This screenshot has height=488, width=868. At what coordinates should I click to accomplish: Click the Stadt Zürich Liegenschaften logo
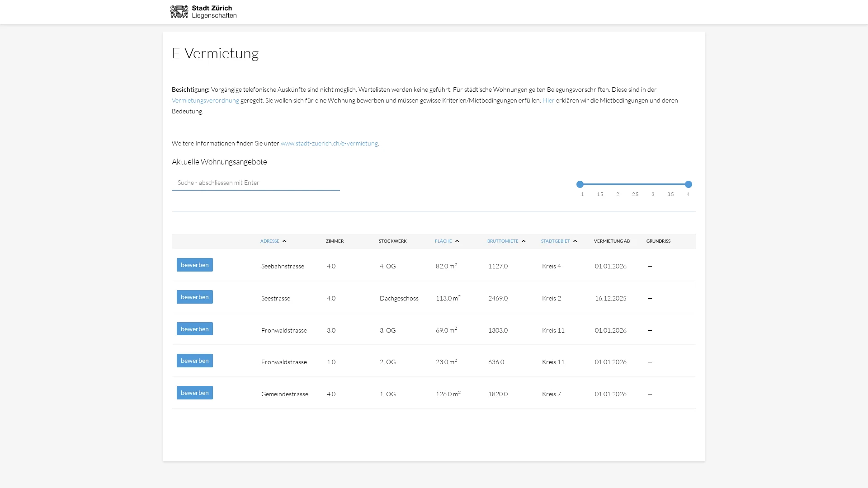click(203, 12)
